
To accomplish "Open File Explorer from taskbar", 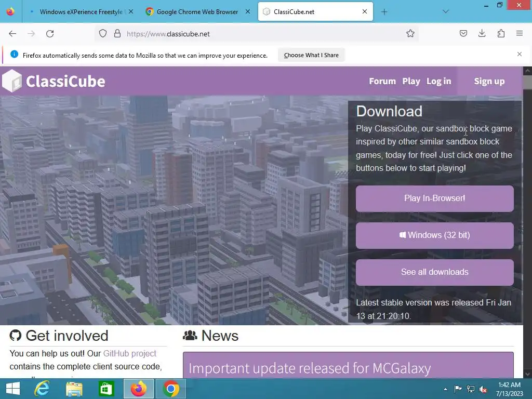I will tap(74, 389).
